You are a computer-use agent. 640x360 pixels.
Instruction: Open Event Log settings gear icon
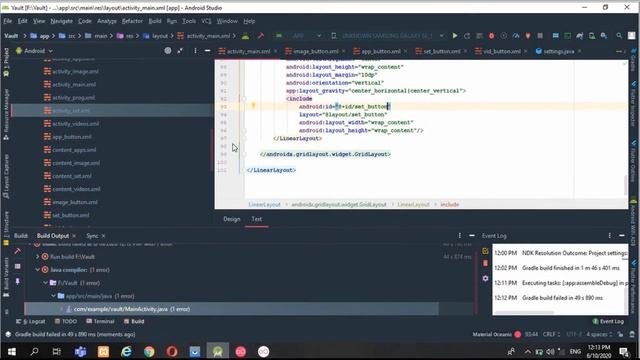pyautogui.click(x=485, y=278)
